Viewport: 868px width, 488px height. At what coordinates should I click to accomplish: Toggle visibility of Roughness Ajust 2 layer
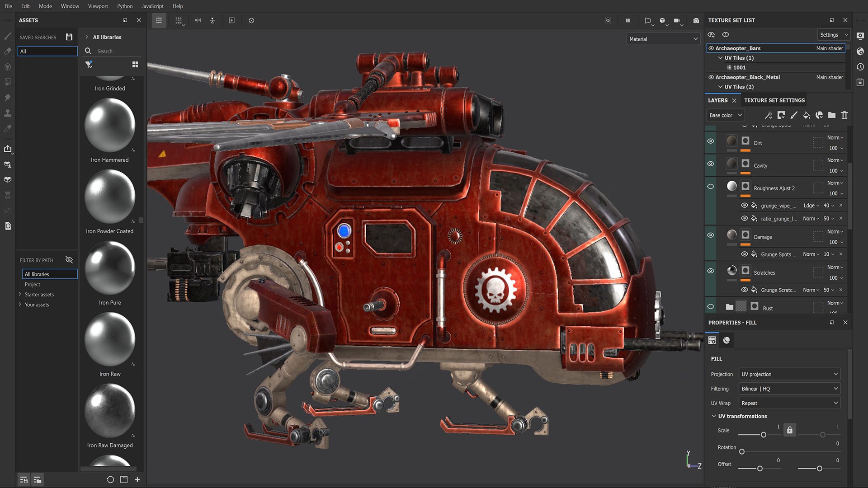tap(711, 187)
